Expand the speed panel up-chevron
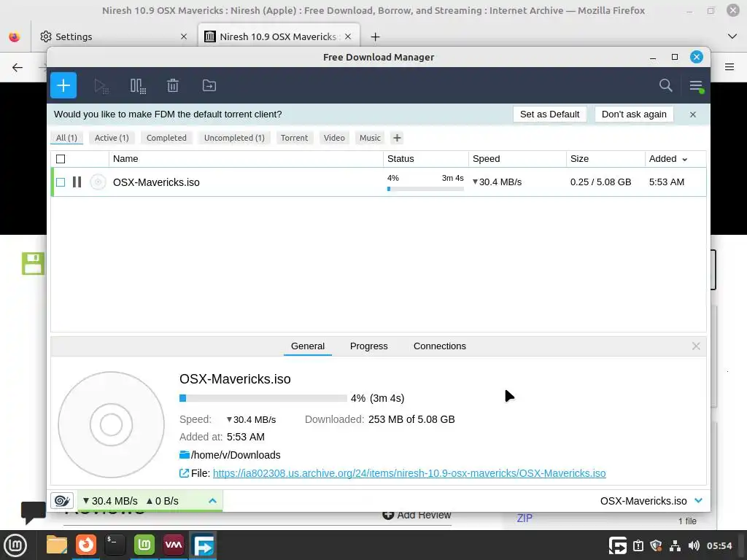This screenshot has height=560, width=747. [212, 501]
